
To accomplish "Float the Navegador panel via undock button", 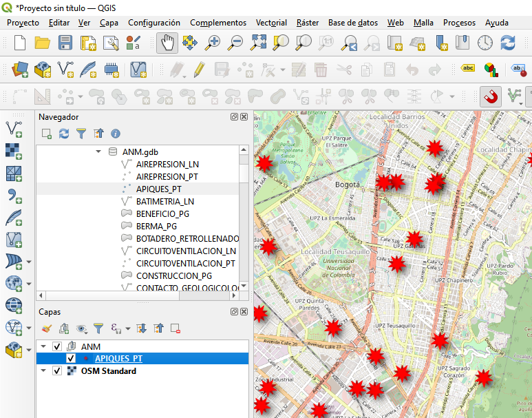I will pyautogui.click(x=234, y=117).
